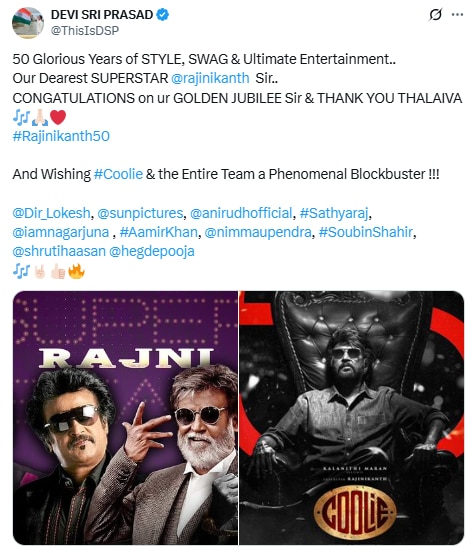Open the @sunpictures mention

[x=140, y=213]
